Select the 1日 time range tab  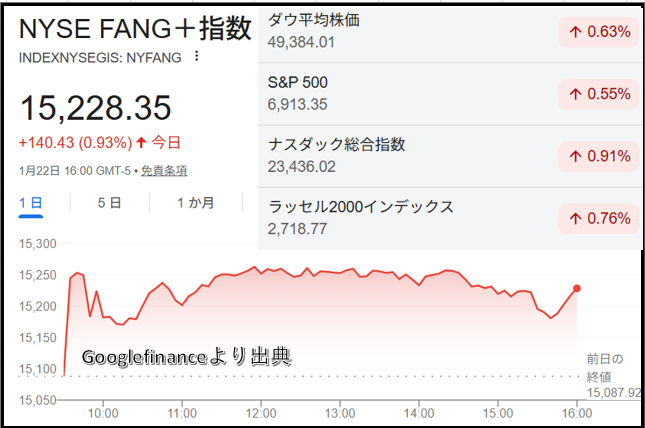click(31, 203)
